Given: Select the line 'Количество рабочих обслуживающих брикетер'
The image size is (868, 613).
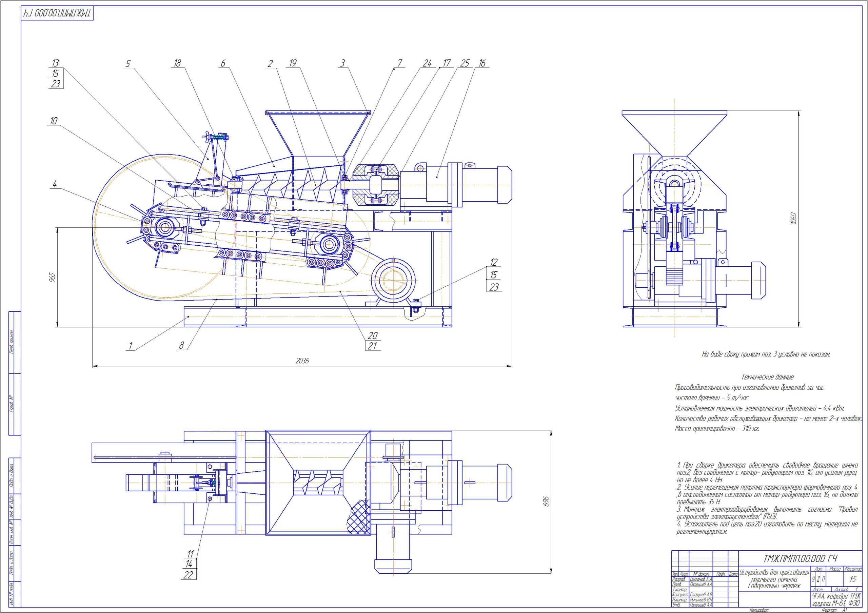Looking at the screenshot, I should (x=768, y=419).
